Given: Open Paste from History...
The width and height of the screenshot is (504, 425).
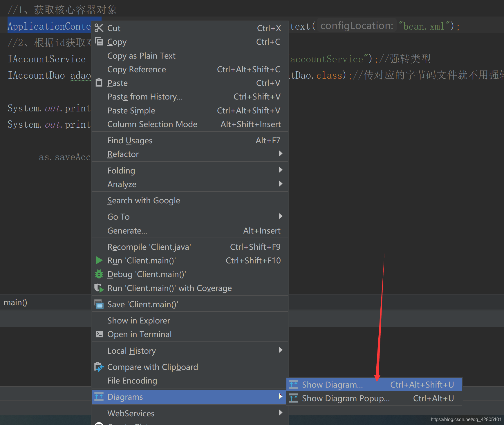Looking at the screenshot, I should 190,97.
